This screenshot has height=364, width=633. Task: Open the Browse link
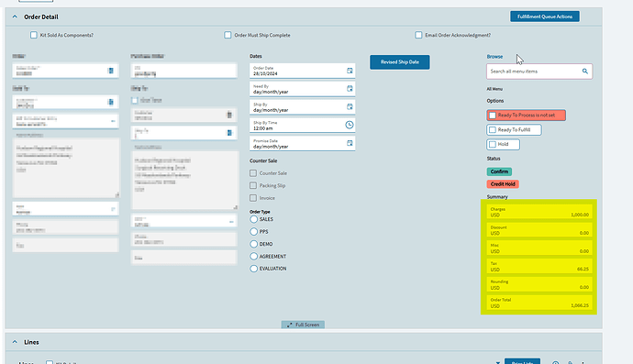(494, 57)
